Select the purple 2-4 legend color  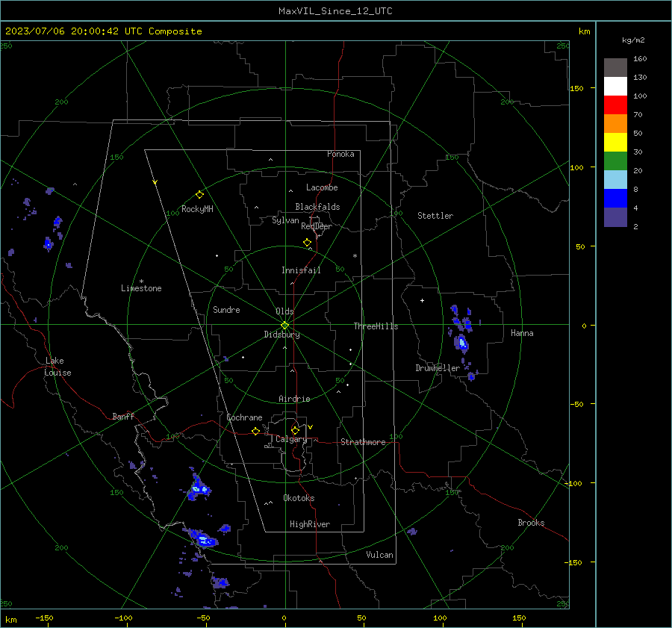[x=615, y=217]
